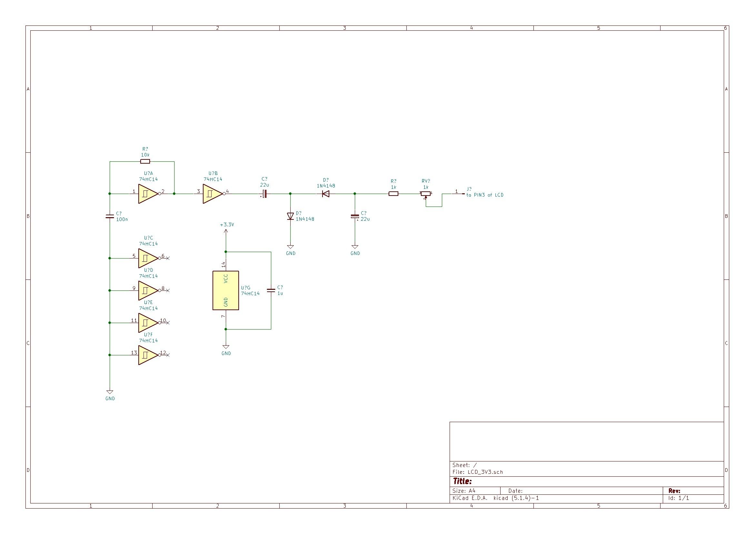The image size is (756, 537).
Task: Select the 1k series resistor symbol
Action: 393,194
